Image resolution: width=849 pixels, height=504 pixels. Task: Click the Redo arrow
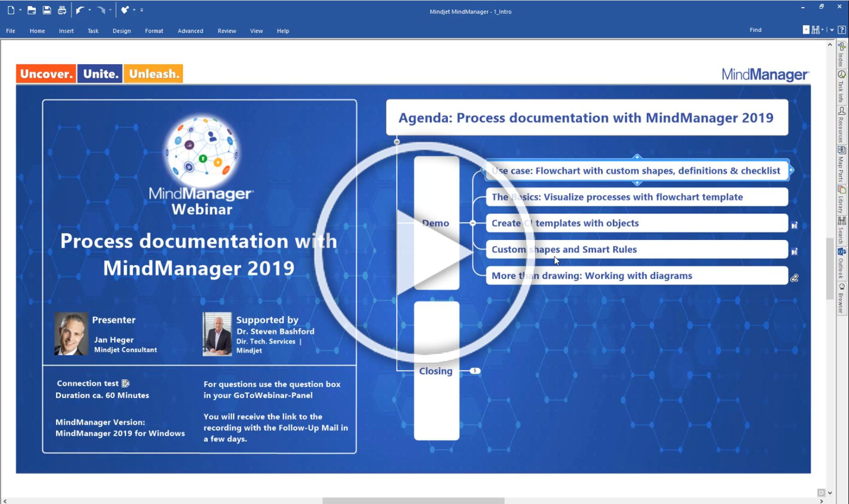101,10
